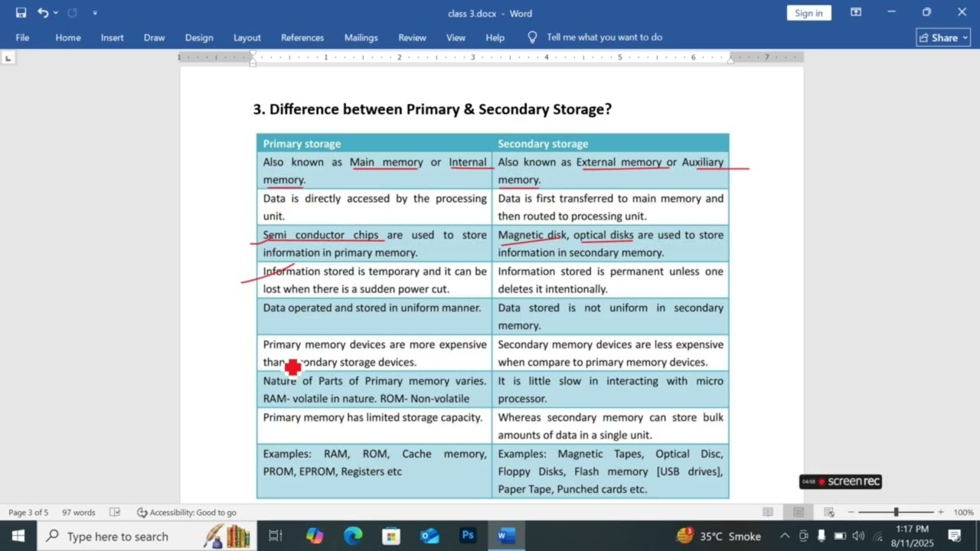Viewport: 980px width, 551px height.
Task: Switch to the Insert tab
Action: 113,37
